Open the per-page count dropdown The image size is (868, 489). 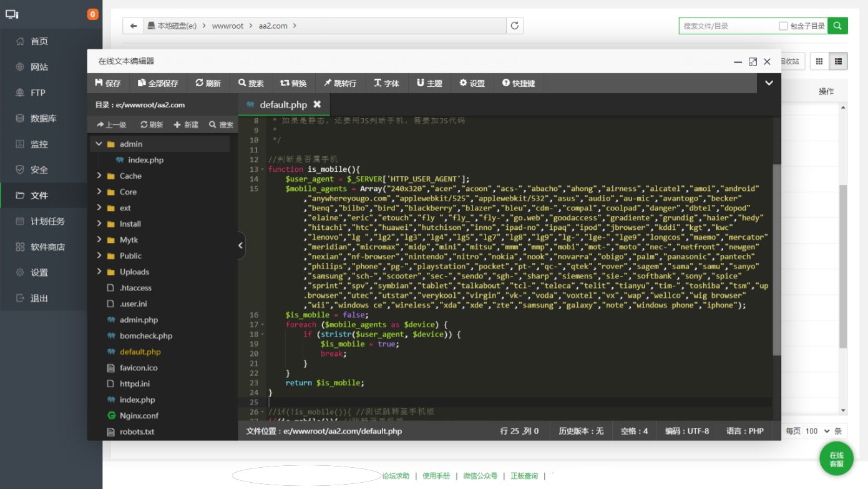pos(817,431)
